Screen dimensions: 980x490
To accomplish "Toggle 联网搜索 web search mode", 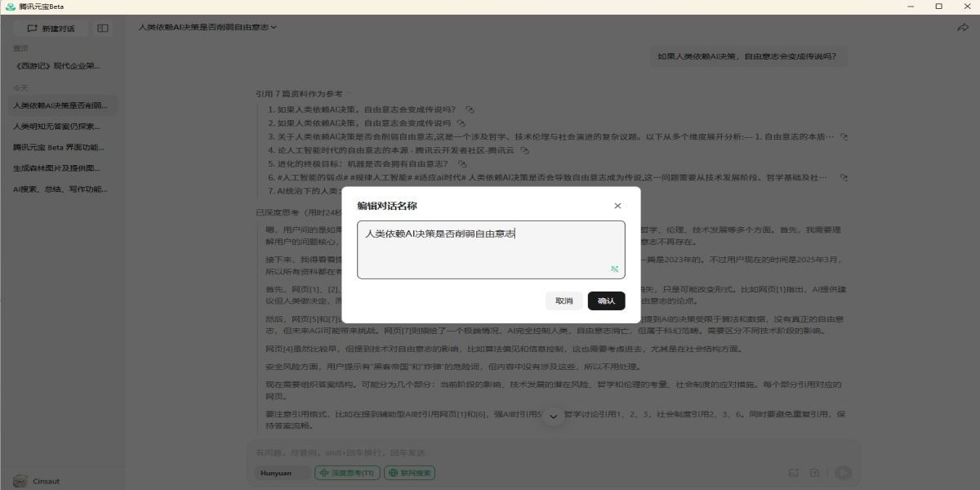I will (411, 473).
